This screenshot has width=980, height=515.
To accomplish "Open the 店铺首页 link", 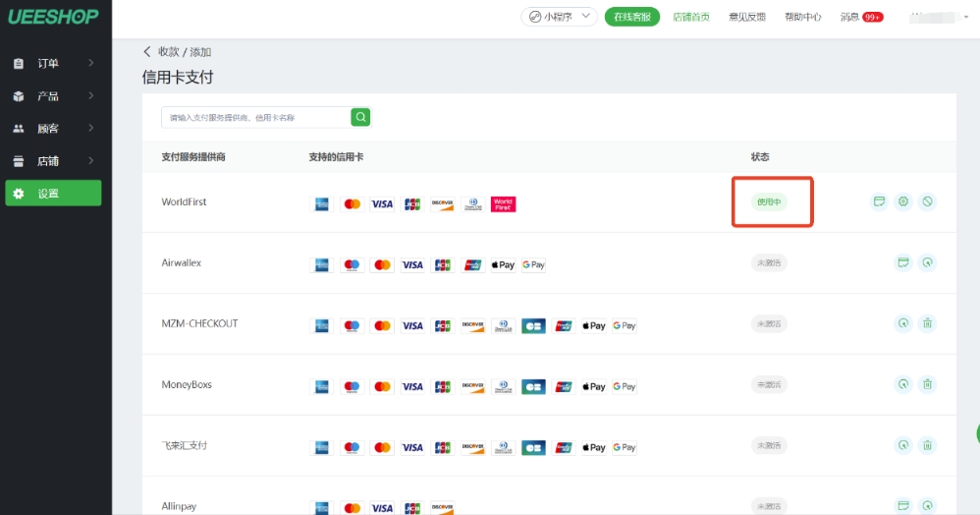I will point(691,17).
